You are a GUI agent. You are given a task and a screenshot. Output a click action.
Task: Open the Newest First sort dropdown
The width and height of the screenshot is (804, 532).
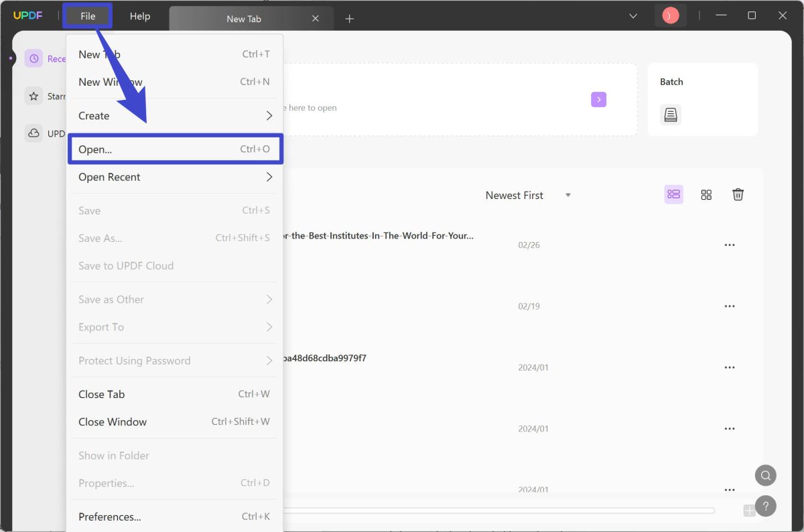pos(528,195)
